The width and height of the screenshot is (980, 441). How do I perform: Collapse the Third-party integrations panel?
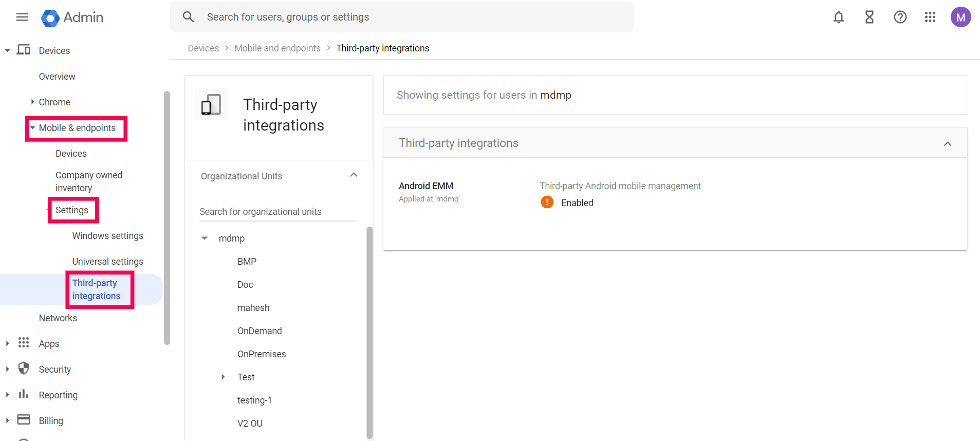[x=947, y=144]
